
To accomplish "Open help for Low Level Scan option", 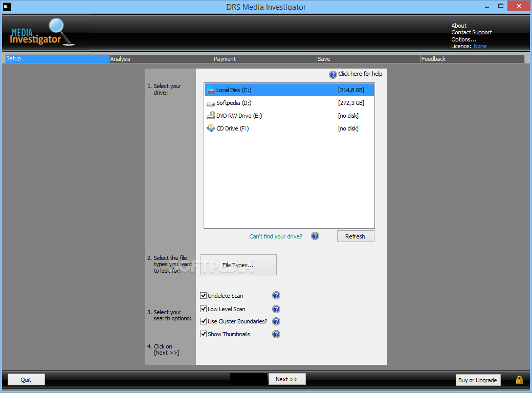I will (276, 309).
